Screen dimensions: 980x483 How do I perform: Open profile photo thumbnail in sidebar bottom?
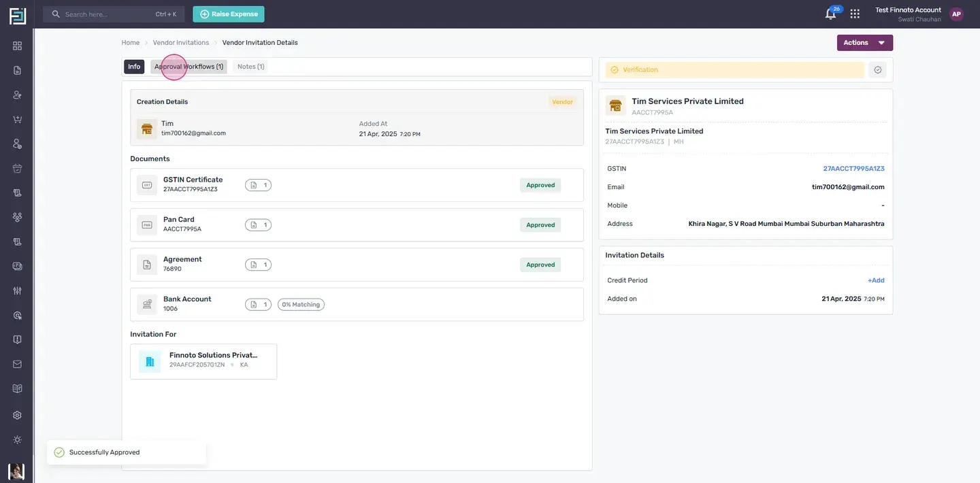click(x=16, y=471)
